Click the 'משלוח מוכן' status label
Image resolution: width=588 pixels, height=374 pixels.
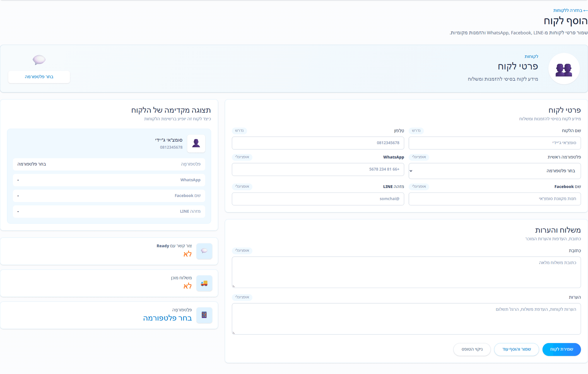181,278
